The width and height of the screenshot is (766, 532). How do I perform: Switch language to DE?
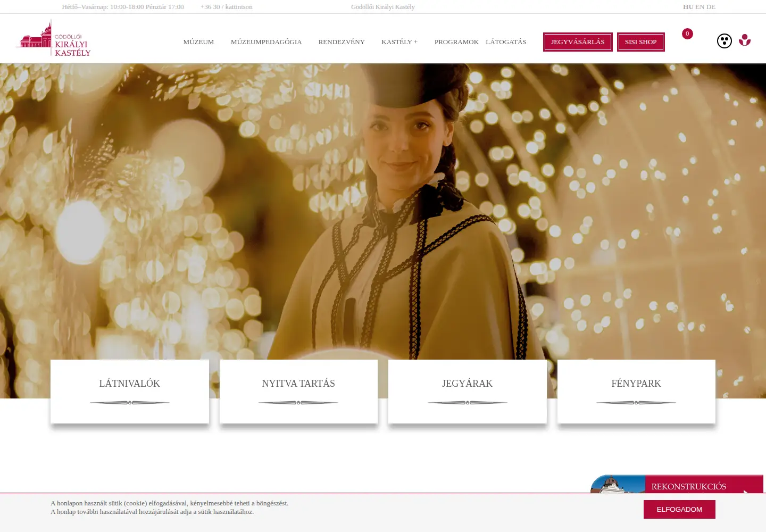pyautogui.click(x=711, y=7)
